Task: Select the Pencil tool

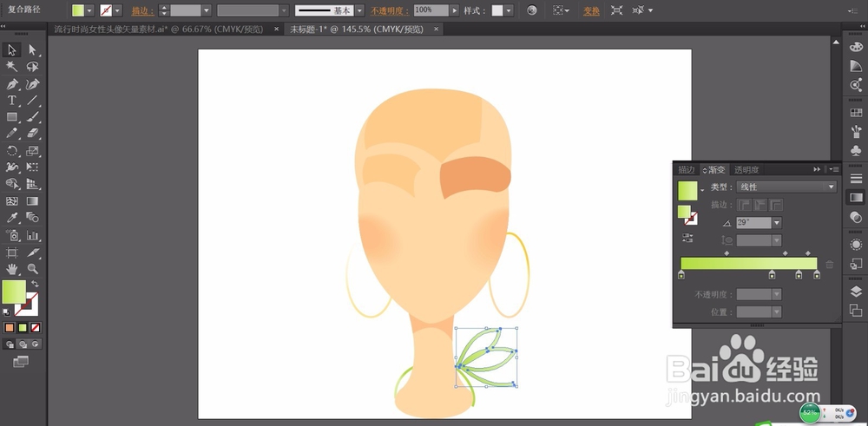Action: [x=11, y=134]
